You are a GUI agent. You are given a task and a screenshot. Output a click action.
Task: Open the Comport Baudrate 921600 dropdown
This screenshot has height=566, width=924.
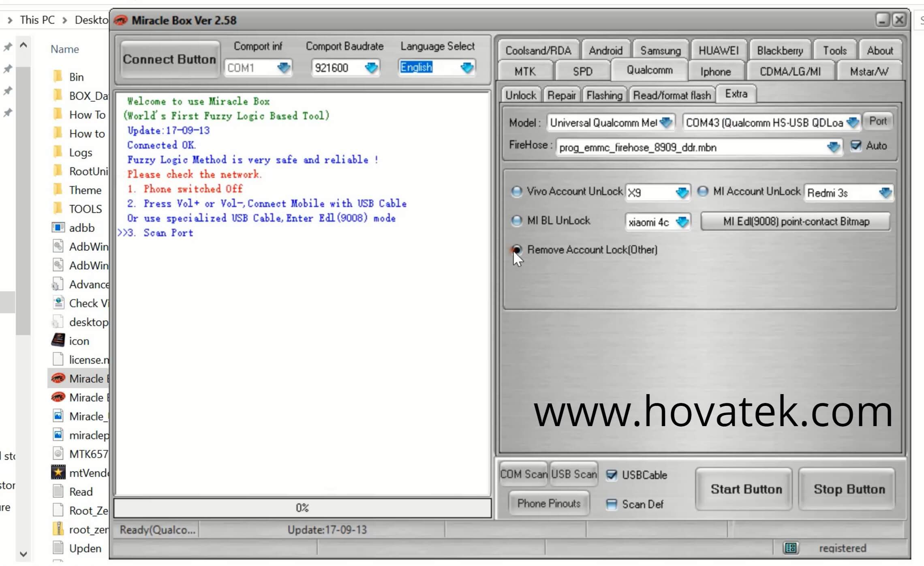pos(371,67)
